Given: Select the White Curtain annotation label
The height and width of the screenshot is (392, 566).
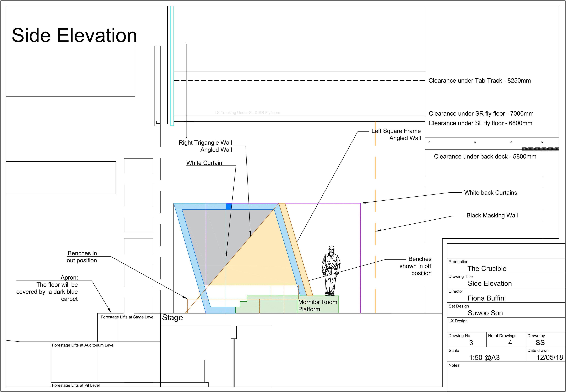Looking at the screenshot, I should [204, 163].
